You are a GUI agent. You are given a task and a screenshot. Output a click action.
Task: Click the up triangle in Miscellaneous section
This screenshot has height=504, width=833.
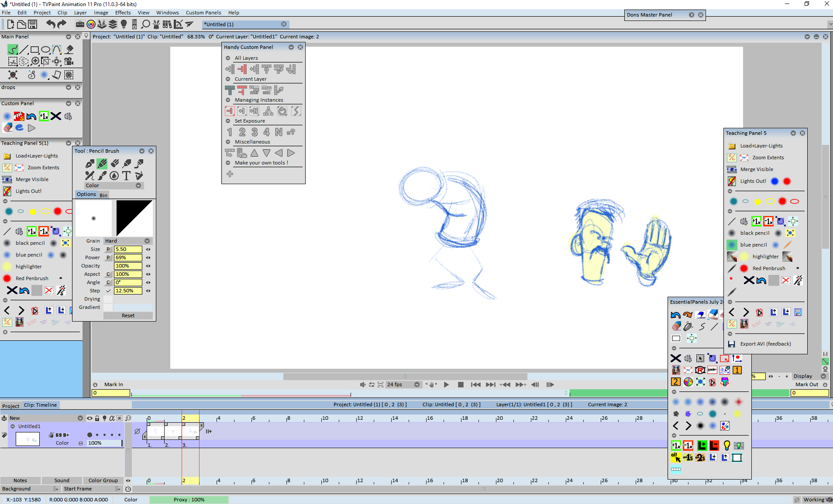255,153
